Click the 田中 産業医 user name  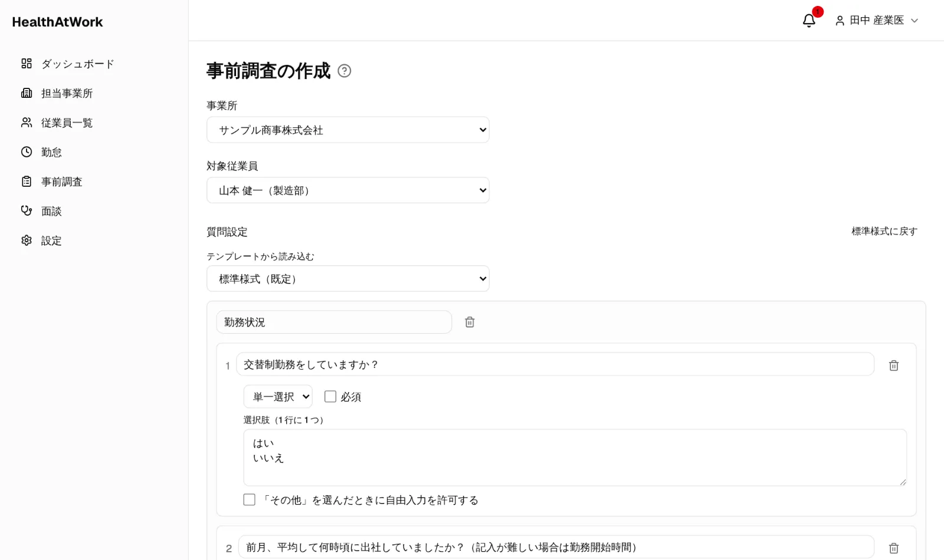coord(877,21)
